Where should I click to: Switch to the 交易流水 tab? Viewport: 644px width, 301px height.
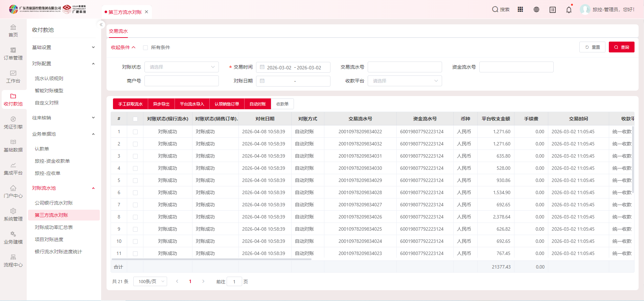pyautogui.click(x=118, y=31)
